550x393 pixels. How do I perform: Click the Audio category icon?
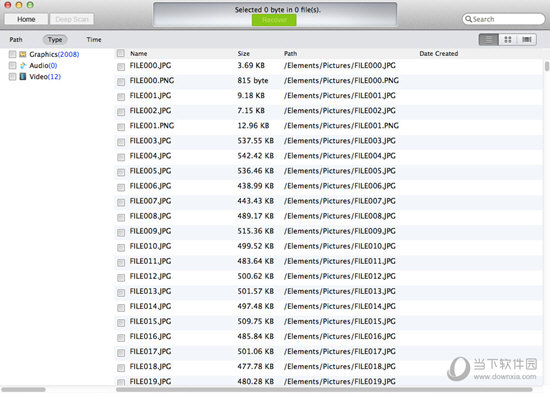[x=23, y=65]
